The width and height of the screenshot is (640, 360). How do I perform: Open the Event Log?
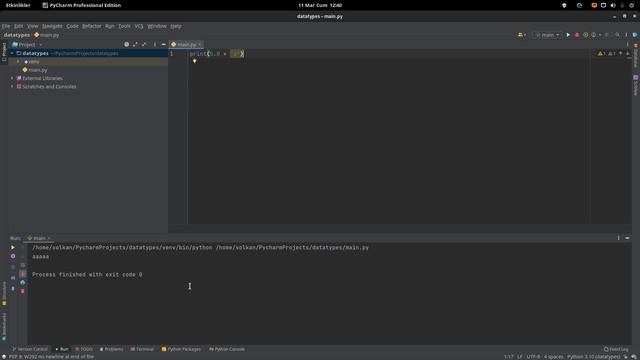[616, 349]
